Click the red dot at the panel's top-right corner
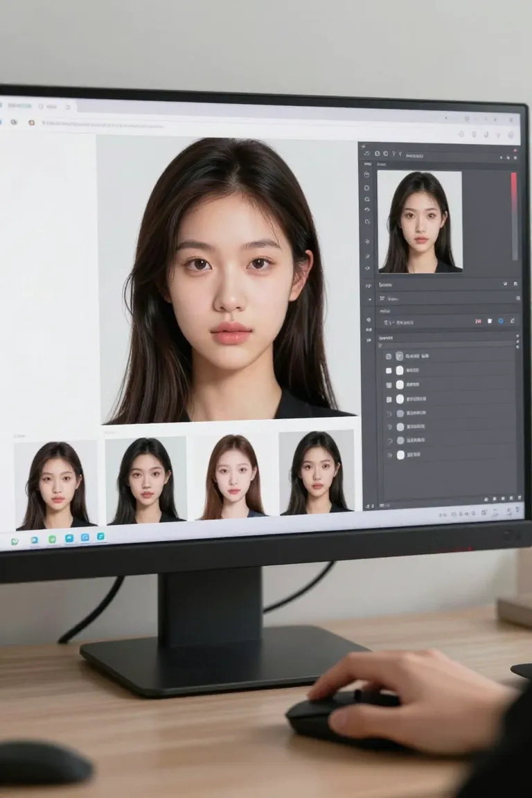532x798 pixels. point(515,151)
